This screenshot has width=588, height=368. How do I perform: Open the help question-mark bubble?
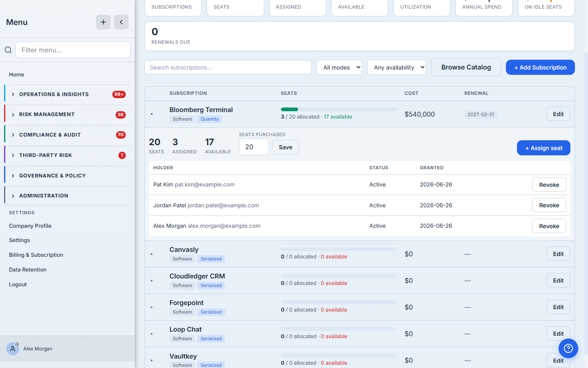(x=568, y=348)
